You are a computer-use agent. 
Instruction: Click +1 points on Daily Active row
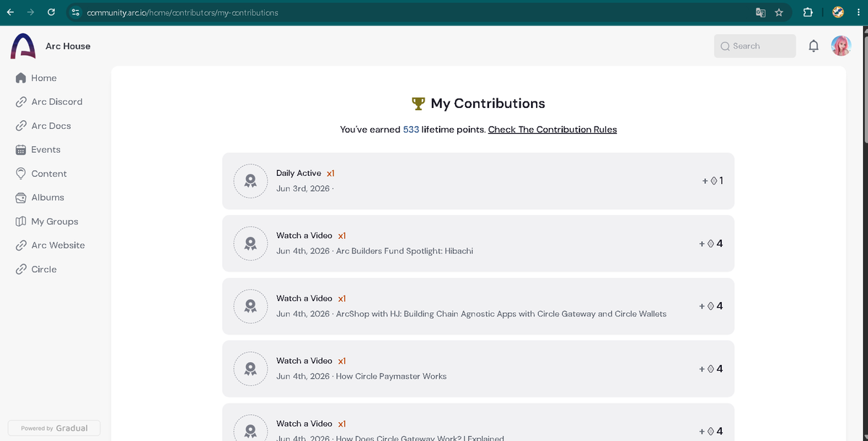[712, 180]
